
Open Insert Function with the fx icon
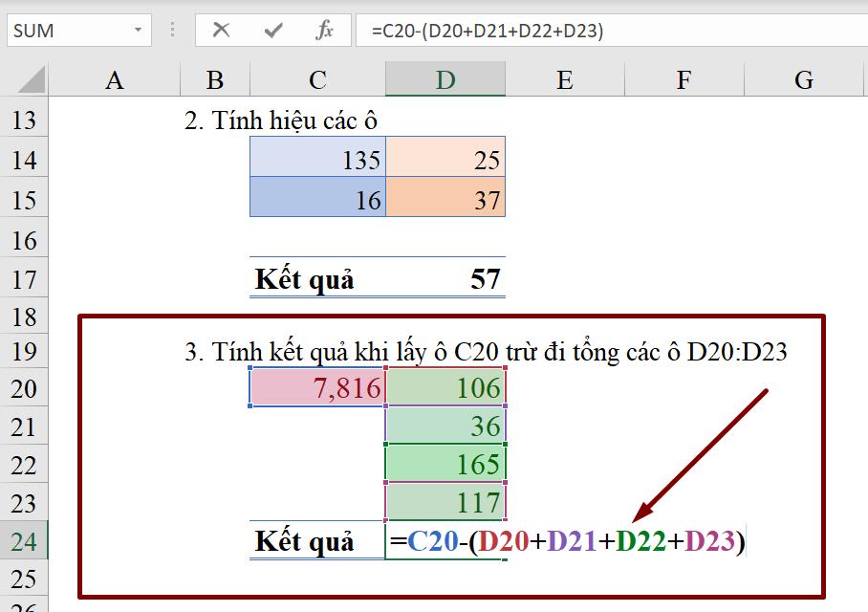324,29
